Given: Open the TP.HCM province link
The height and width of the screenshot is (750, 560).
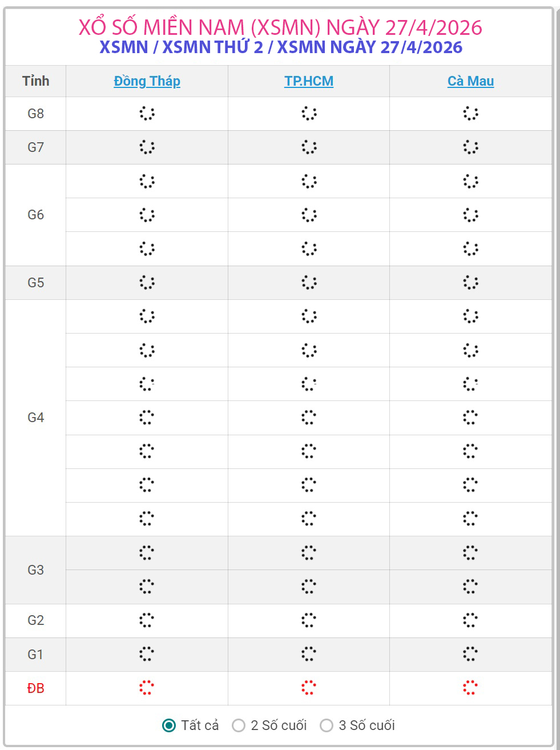Looking at the screenshot, I should click(309, 81).
